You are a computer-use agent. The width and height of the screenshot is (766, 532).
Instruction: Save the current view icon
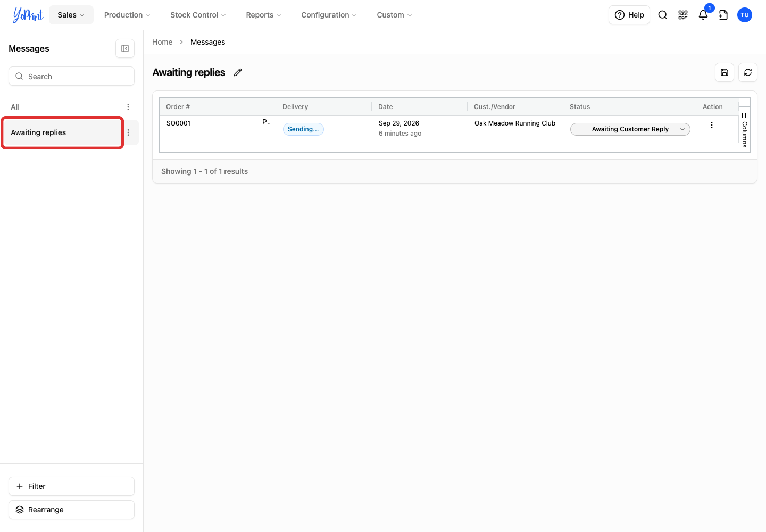click(x=725, y=72)
